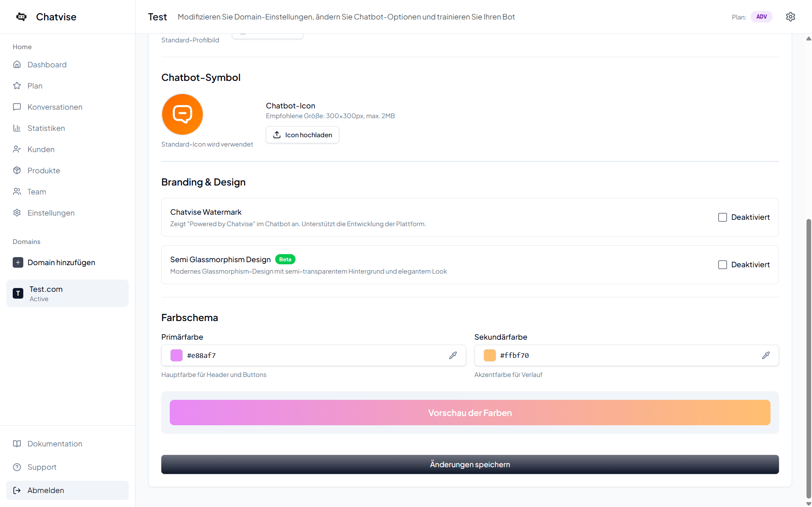Click the Test.com domain avatar icon
The image size is (812, 507).
(18, 293)
